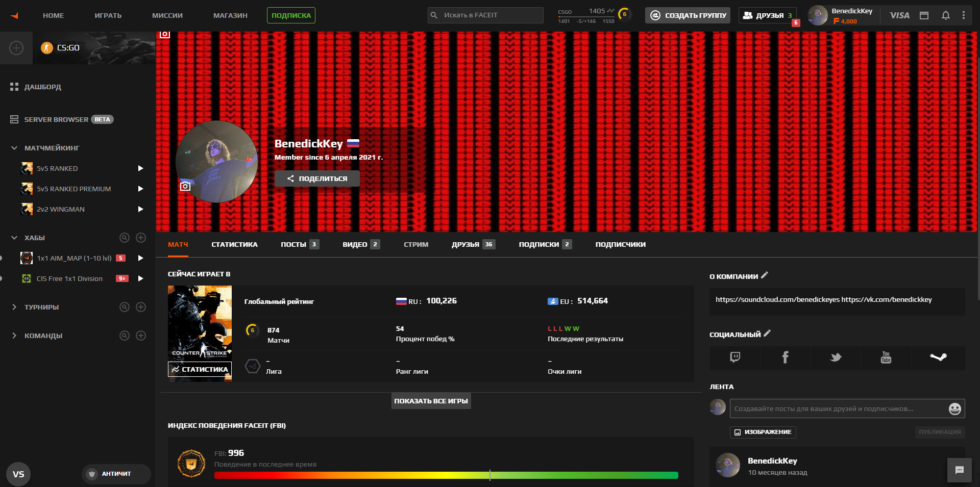Open SERVER BROWSER BETA in sidebar
This screenshot has height=487, width=980.
click(x=61, y=119)
